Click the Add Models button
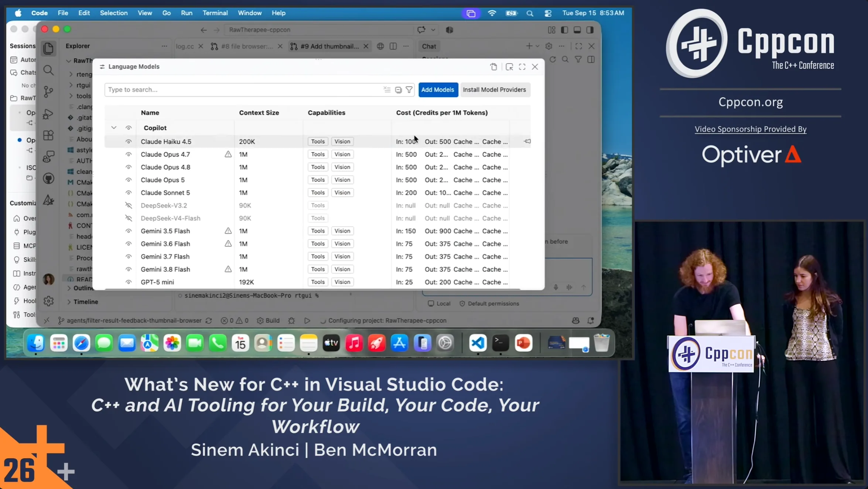 click(x=438, y=89)
